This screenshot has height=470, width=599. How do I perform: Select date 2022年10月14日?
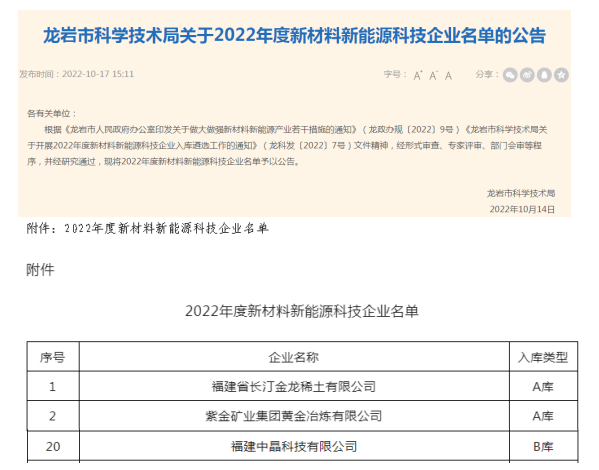522,209
